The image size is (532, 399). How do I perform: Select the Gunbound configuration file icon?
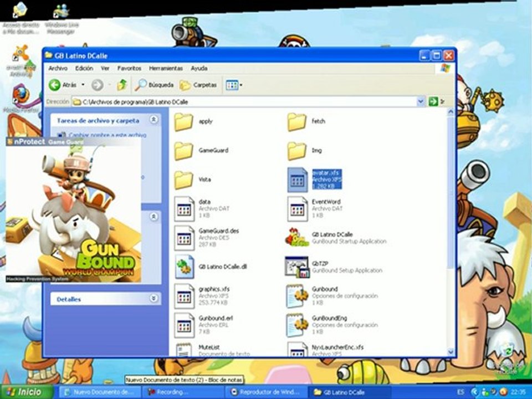297,296
